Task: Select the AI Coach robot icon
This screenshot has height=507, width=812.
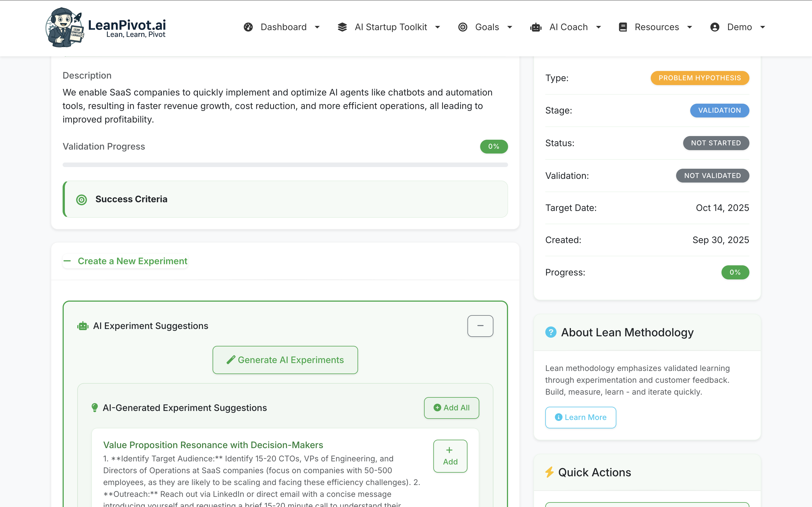Action: click(x=536, y=27)
